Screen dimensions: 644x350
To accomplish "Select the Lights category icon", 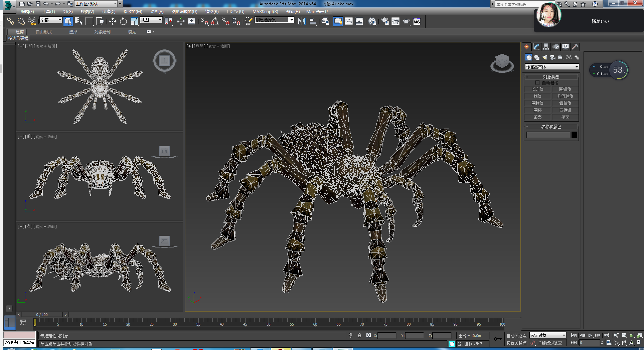I will (x=545, y=57).
